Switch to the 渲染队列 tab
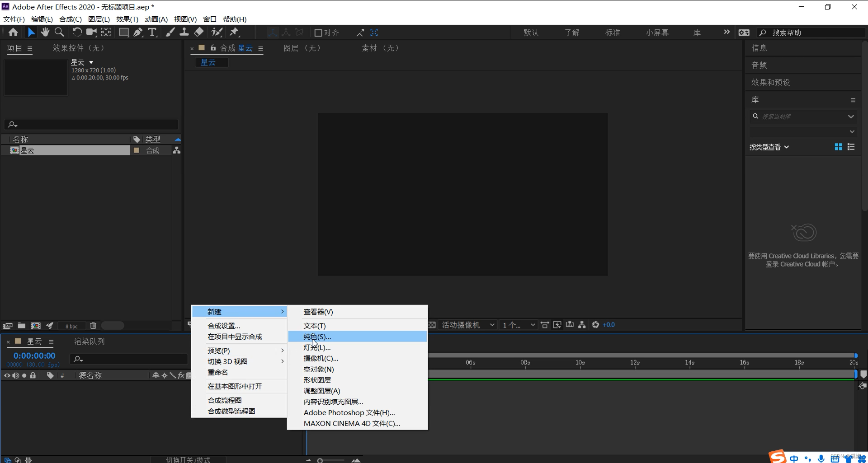Viewport: 868px width, 463px height. (x=89, y=341)
